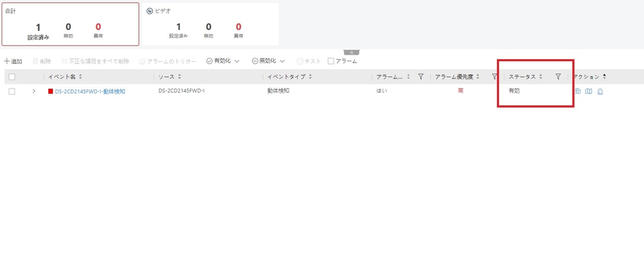This screenshot has width=644, height=260.
Task: Click the 追加 add button
Action: [13, 61]
